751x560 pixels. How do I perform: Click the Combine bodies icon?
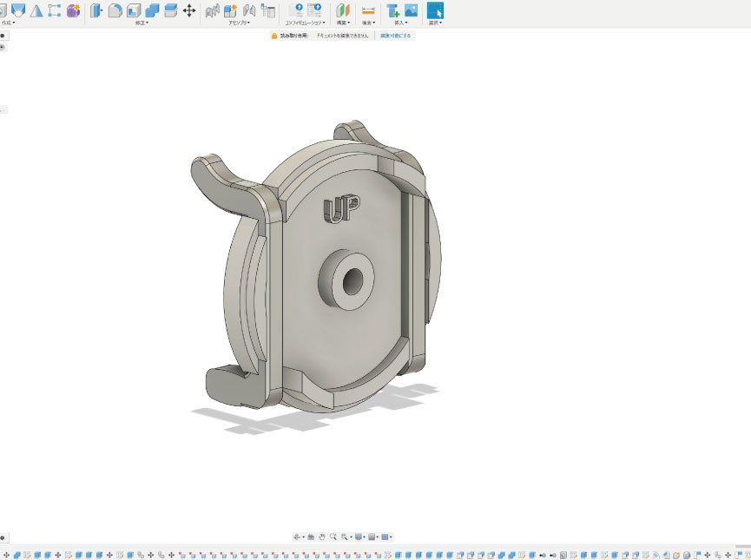pyautogui.click(x=152, y=10)
